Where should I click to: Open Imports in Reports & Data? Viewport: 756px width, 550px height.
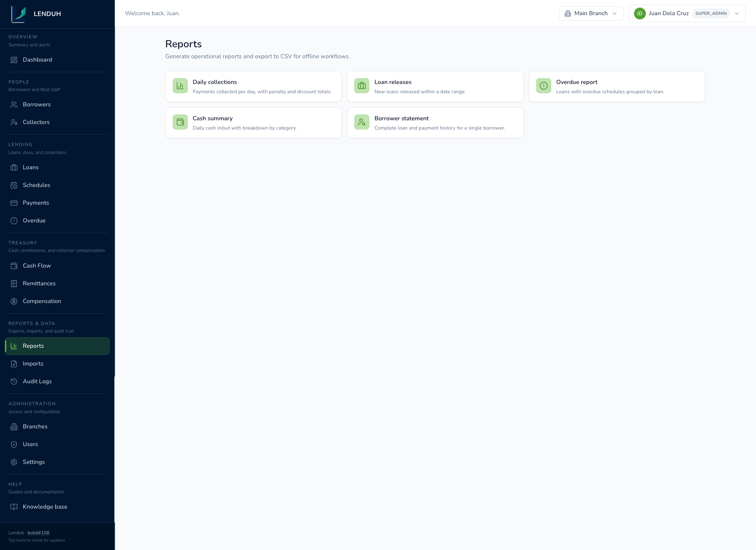click(57, 364)
